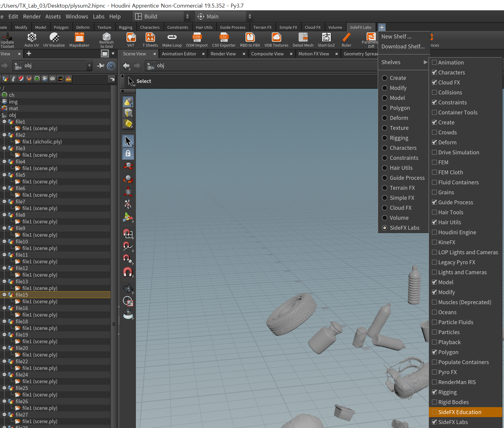Image resolution: width=504 pixels, height=428 pixels.
Task: Switch to the Animation Editor tab
Action: 179,54
